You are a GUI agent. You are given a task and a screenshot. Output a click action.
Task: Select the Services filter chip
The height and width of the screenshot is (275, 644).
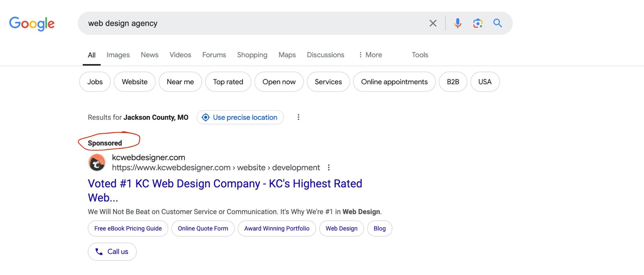tap(328, 82)
